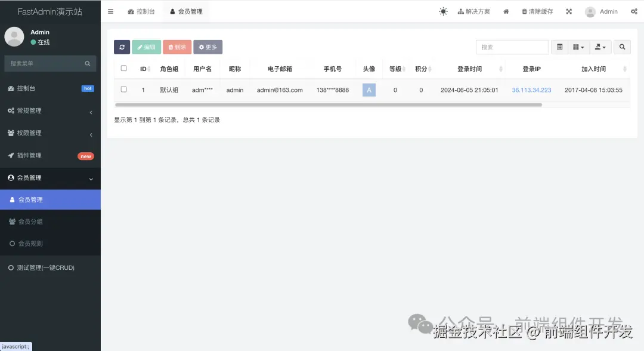Screen dimensions: 644x351
Task: Open the 解决方案 link
Action: point(473,11)
